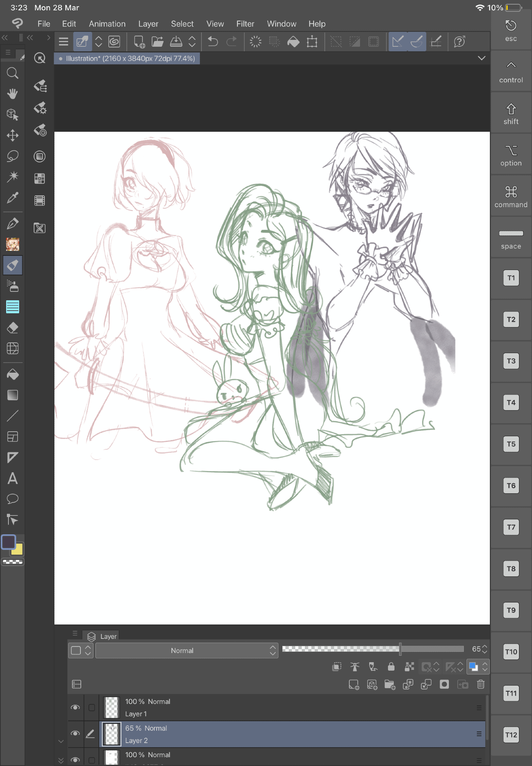Image resolution: width=532 pixels, height=766 pixels.
Task: Open the Normal blend mode dropdown
Action: 187,650
